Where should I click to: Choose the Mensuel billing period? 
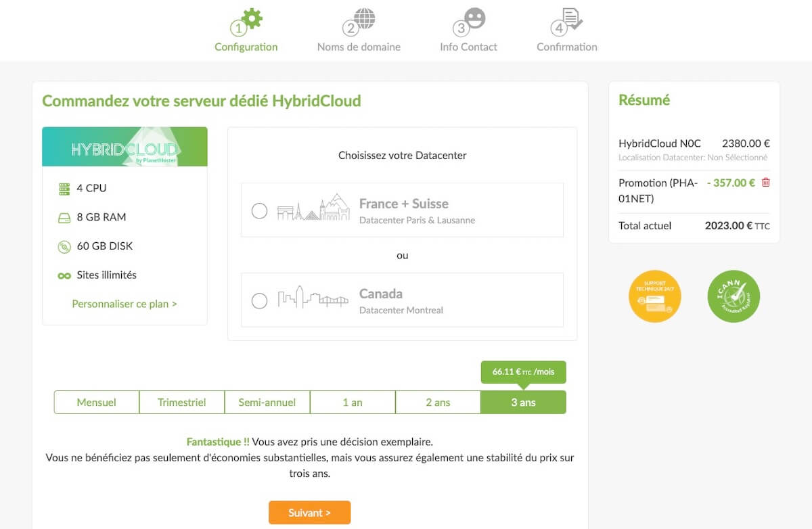[97, 402]
